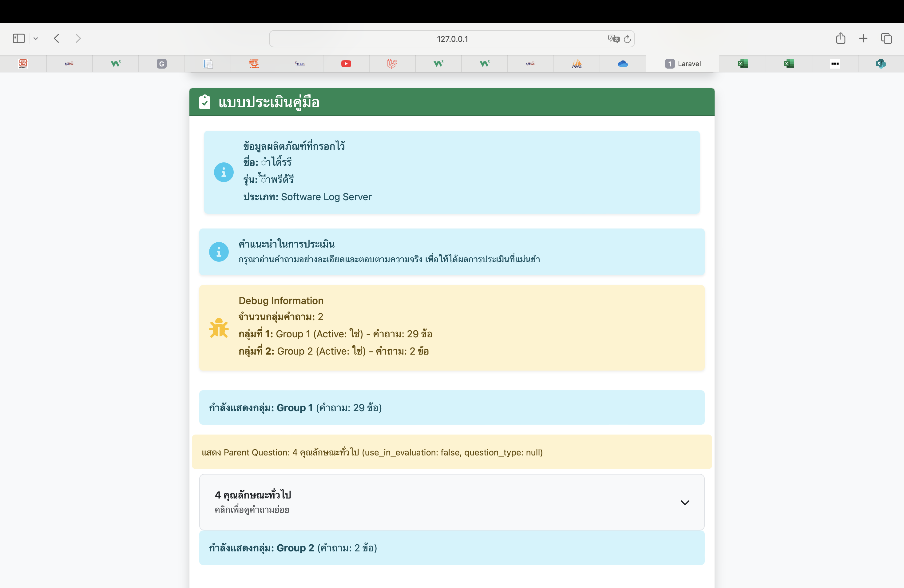Screen dimensions: 904x588
Task: Reload the current page
Action: pos(628,39)
